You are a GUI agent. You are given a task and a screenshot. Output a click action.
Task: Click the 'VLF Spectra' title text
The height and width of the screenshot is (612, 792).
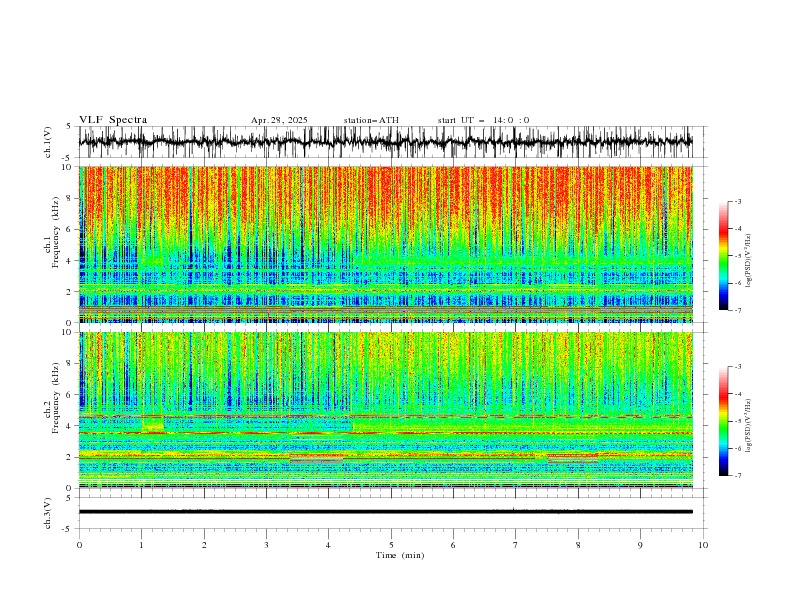coord(113,120)
